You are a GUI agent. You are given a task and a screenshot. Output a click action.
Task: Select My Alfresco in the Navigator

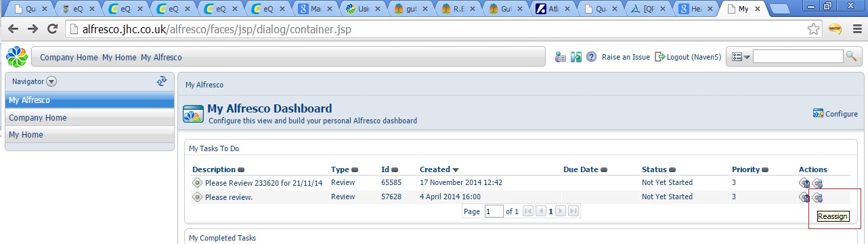tap(89, 100)
